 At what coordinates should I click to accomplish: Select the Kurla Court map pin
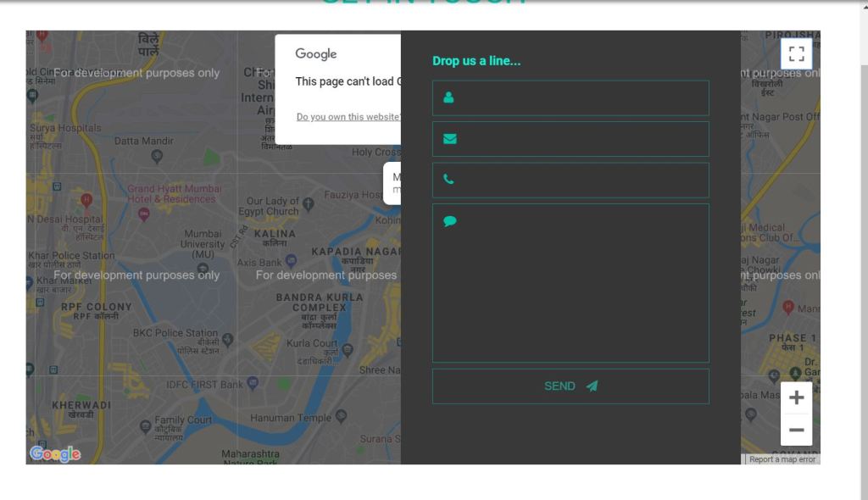348,349
